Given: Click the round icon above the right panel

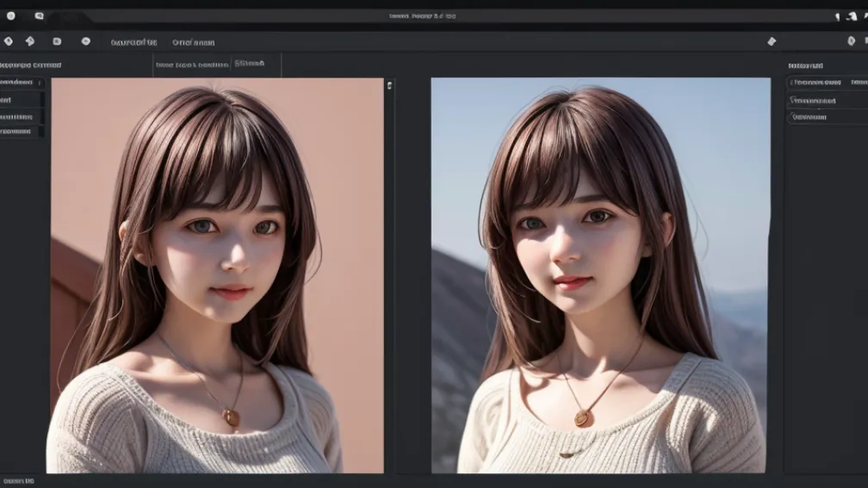Looking at the screenshot, I should pyautogui.click(x=852, y=41).
